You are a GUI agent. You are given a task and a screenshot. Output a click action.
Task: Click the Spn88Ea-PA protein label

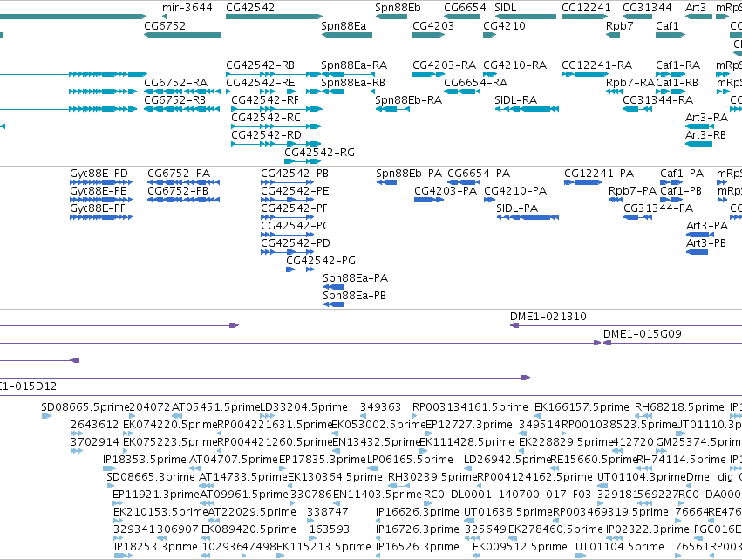click(356, 278)
